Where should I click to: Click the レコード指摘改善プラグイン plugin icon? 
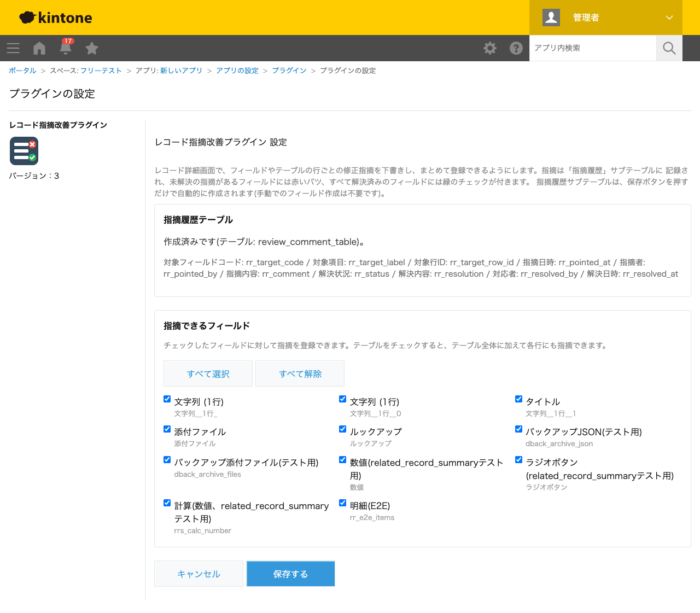point(24,151)
